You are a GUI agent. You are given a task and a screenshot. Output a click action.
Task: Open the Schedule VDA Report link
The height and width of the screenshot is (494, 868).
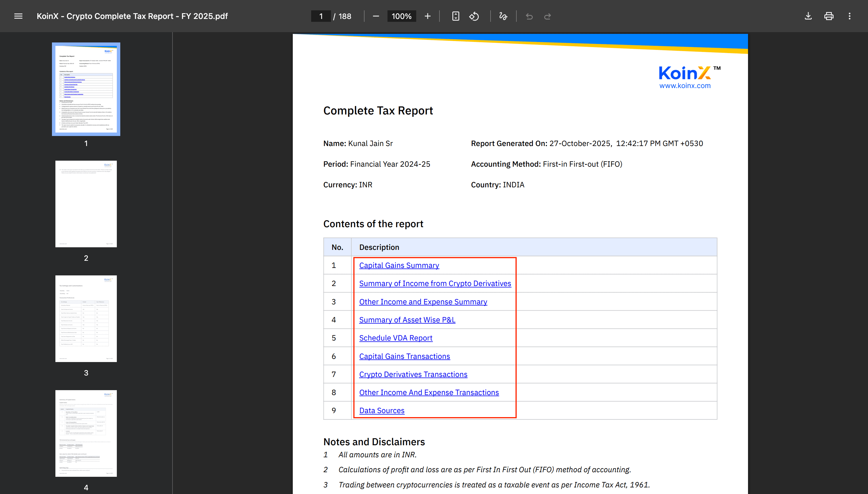click(396, 338)
